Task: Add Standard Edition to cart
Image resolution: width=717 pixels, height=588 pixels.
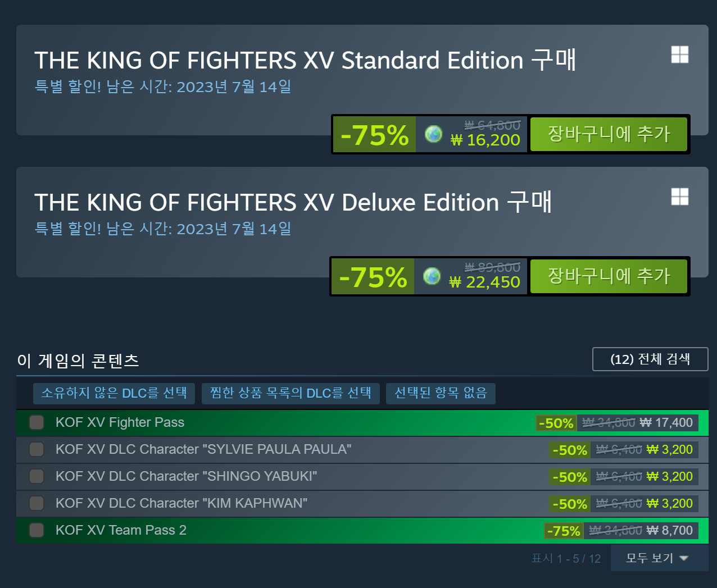Action: point(609,134)
